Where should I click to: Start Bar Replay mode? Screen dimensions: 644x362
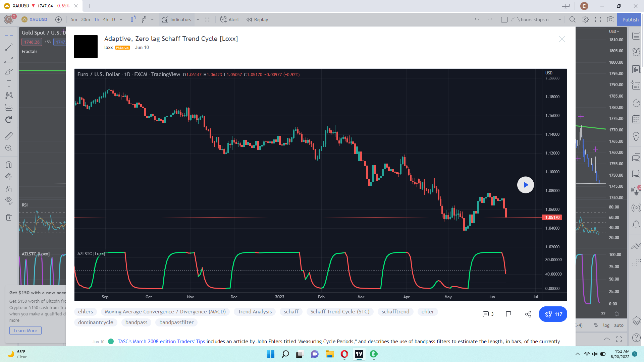point(257,19)
